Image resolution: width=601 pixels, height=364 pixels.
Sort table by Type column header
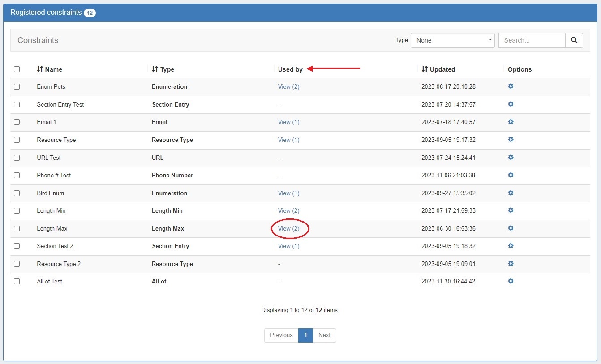[163, 69]
